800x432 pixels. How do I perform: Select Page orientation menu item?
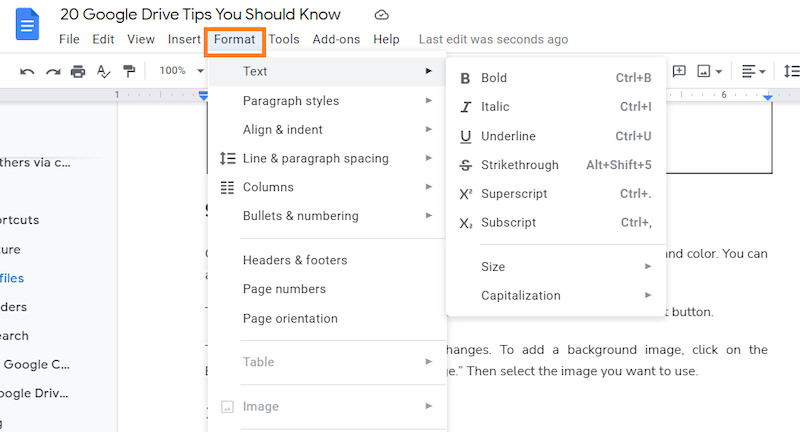[x=327, y=318]
